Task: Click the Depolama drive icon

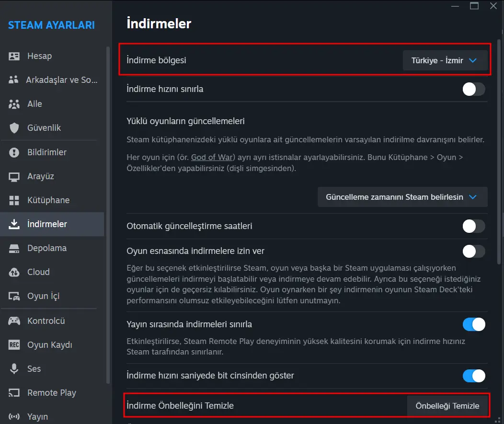Action: pyautogui.click(x=14, y=248)
